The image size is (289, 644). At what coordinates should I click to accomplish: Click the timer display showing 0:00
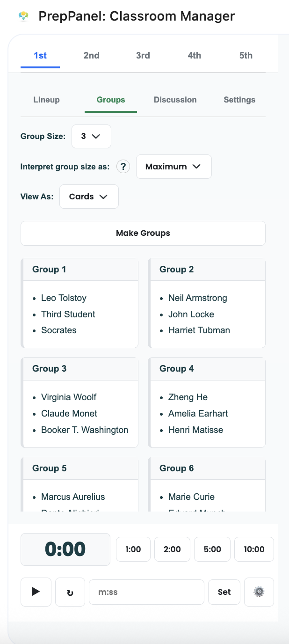65,549
